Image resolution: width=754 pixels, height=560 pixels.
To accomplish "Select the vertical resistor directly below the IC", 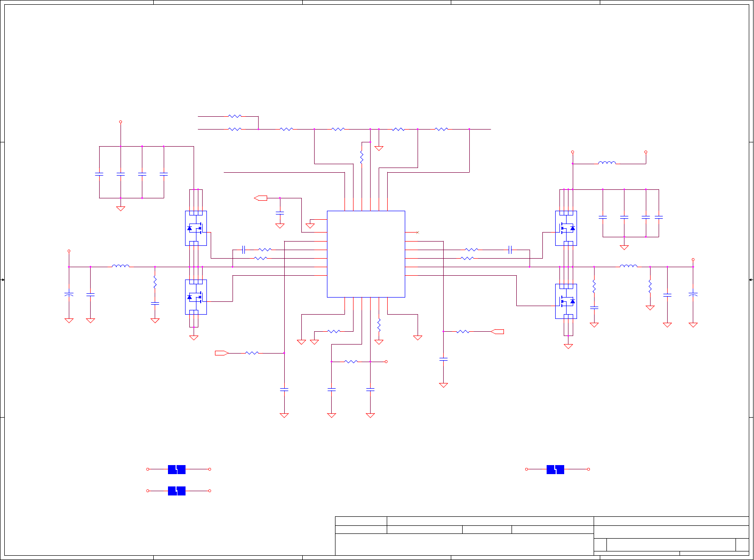I will pyautogui.click(x=379, y=325).
